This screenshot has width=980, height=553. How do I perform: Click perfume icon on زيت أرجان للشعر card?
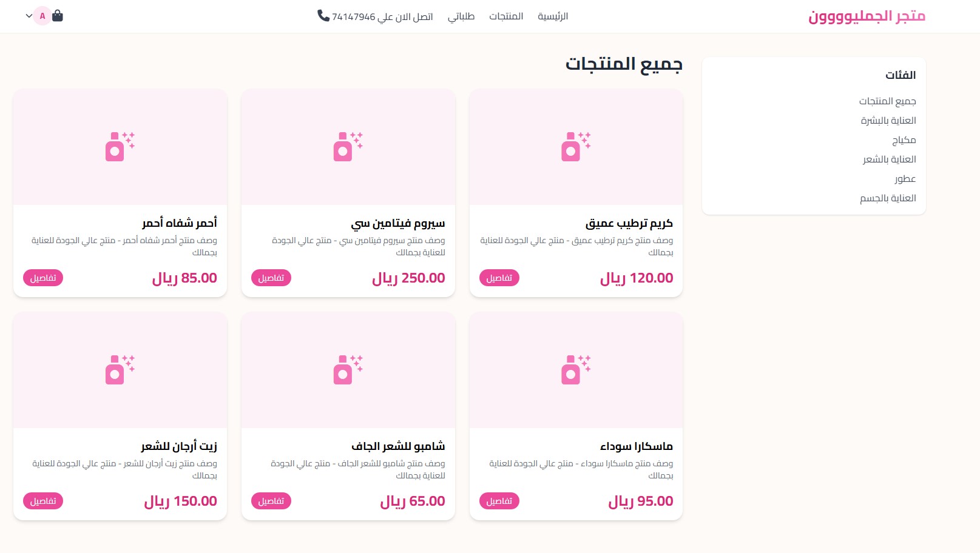[120, 370]
